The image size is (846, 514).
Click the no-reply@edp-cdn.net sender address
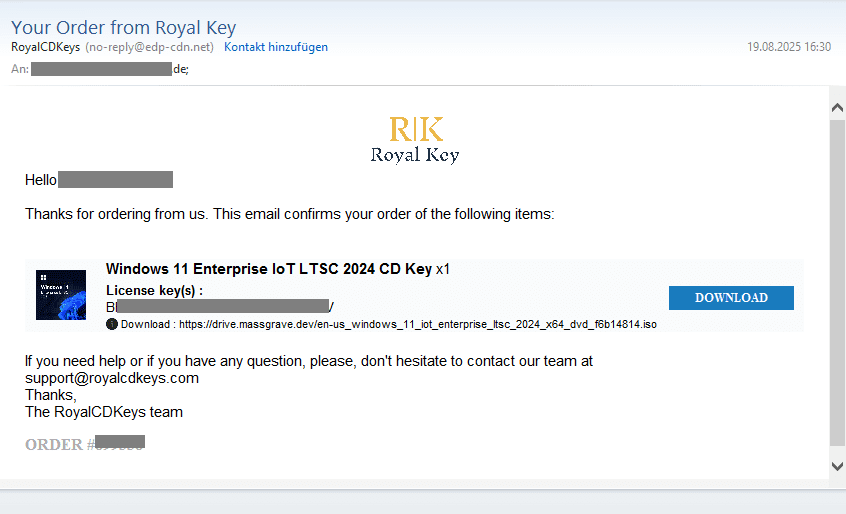(150, 47)
